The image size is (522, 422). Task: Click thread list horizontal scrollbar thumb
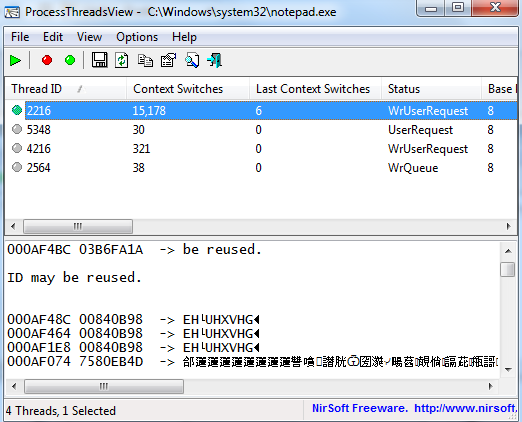coord(78,226)
